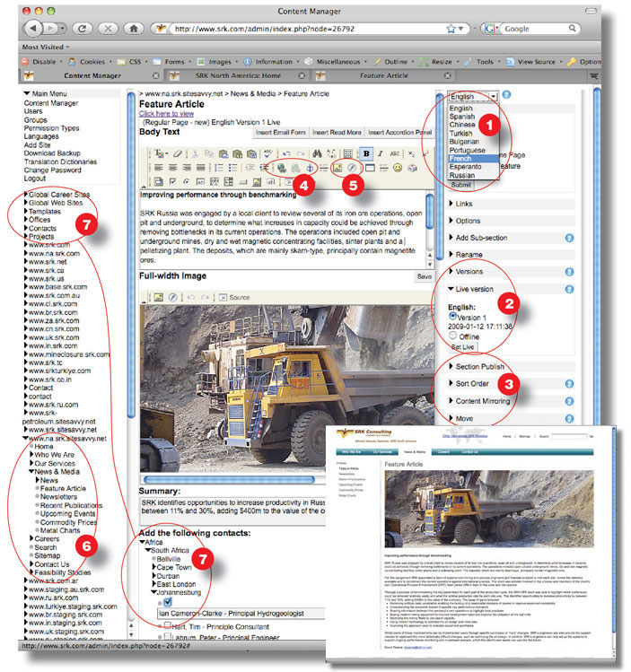
Task: Click the globe Insert Link icon
Action: (x=282, y=168)
